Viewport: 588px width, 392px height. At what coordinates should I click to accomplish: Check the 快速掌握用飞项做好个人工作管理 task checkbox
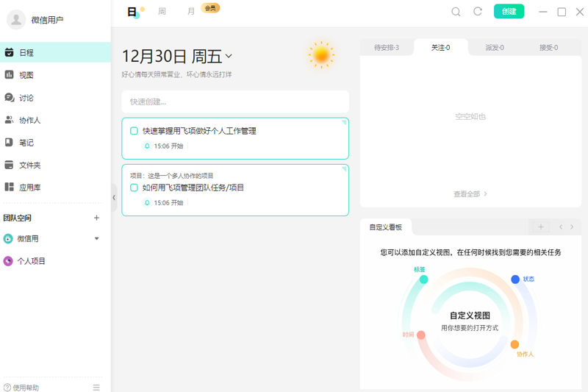(134, 131)
